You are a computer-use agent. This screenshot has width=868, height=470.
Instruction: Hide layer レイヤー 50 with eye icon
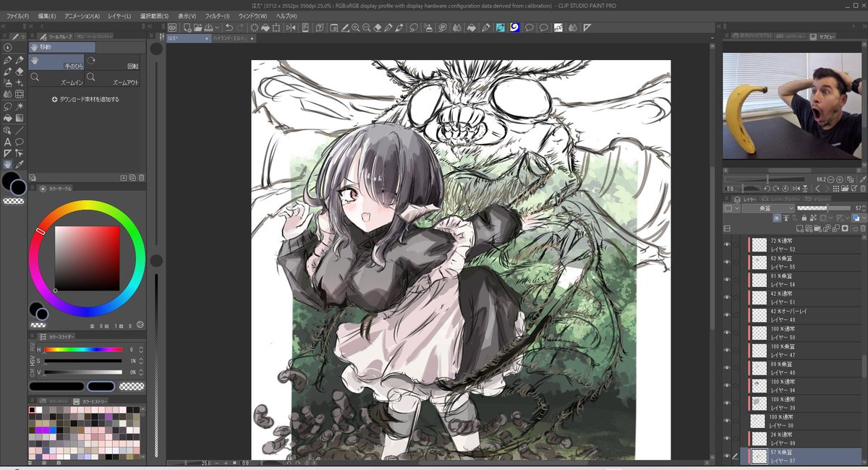727,333
